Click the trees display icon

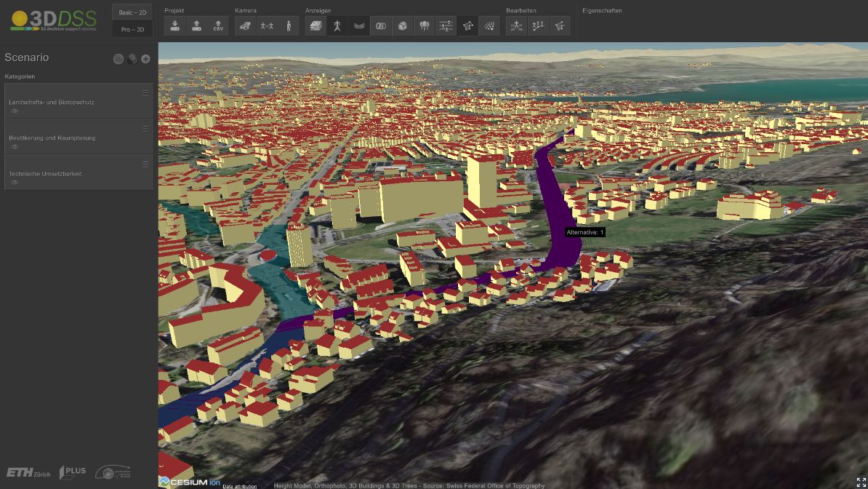click(424, 26)
